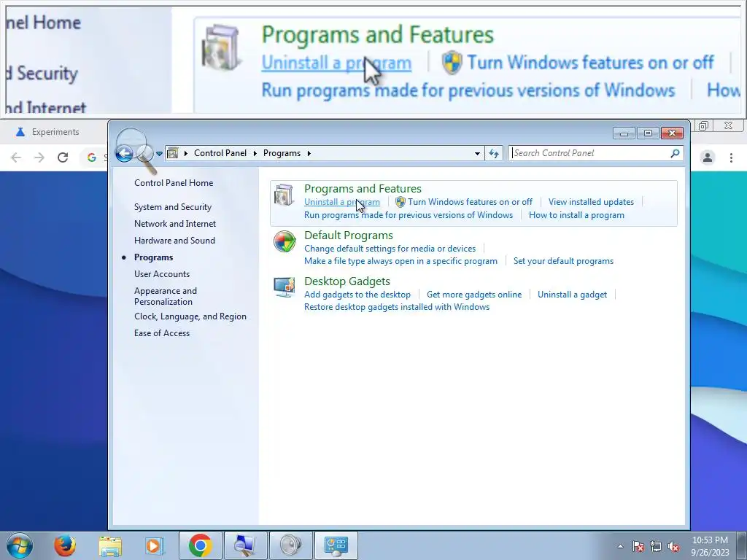Click the Control Panel back arrow button
The height and width of the screenshot is (560, 747).
(125, 153)
